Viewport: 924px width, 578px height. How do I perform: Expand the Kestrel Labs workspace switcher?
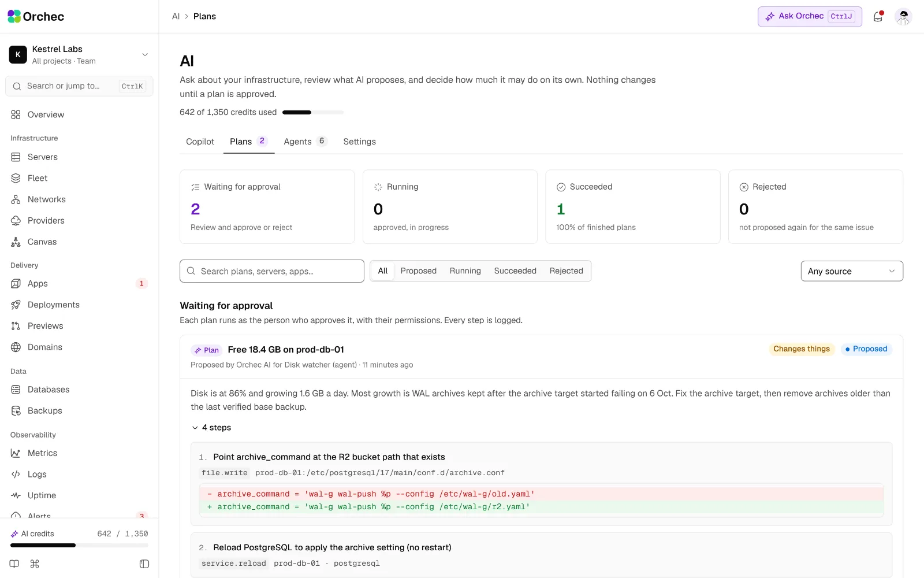click(x=79, y=54)
